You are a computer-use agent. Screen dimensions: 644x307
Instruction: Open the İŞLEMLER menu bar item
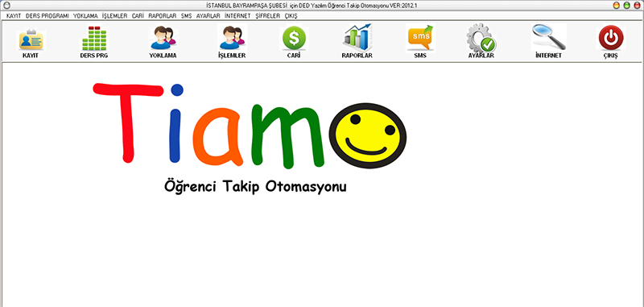[114, 16]
